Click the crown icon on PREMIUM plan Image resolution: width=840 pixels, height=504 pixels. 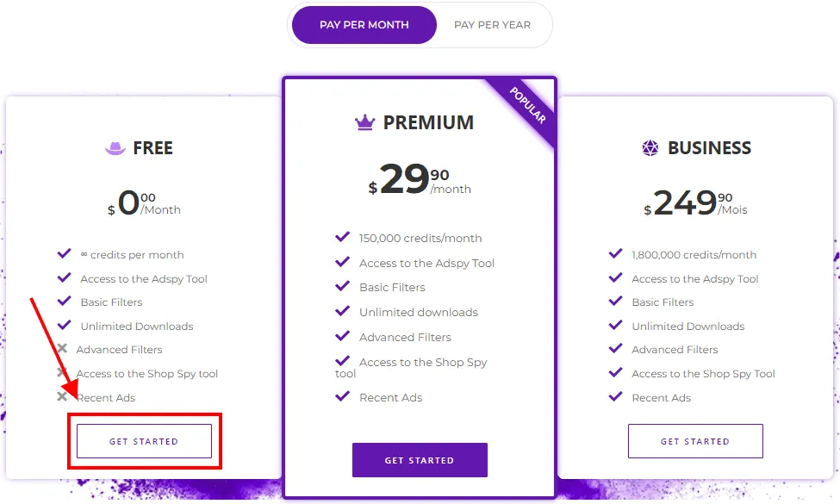363,121
